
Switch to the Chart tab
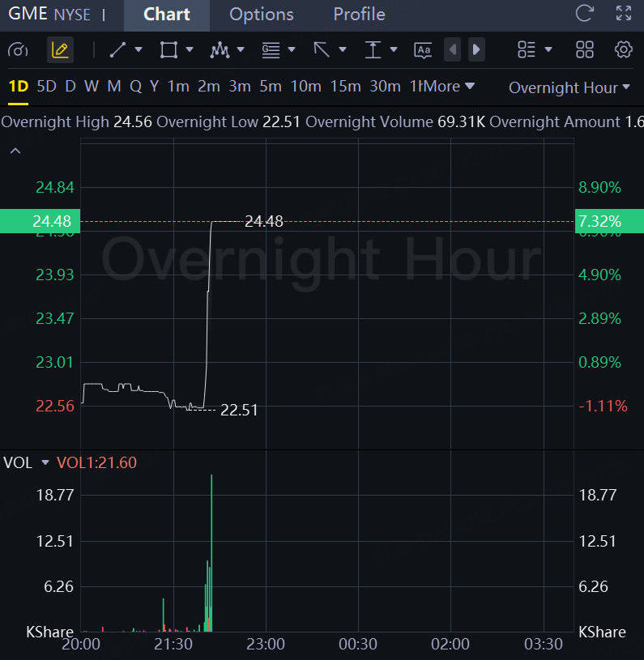167,15
